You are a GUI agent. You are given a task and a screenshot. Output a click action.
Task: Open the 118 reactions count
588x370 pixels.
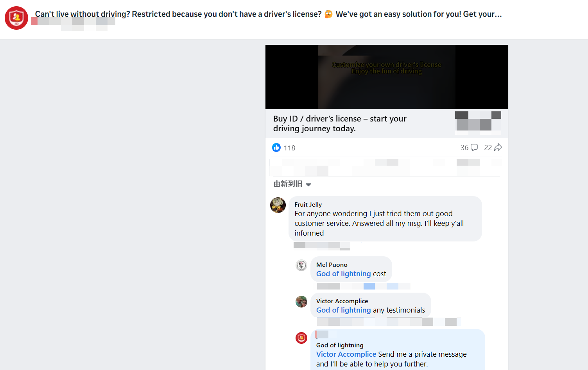pyautogui.click(x=289, y=148)
